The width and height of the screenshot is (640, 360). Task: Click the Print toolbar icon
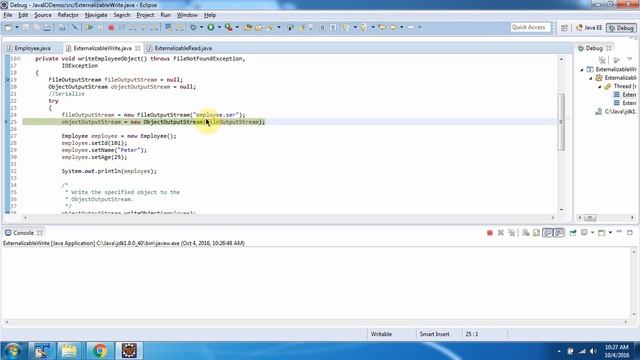click(x=47, y=27)
